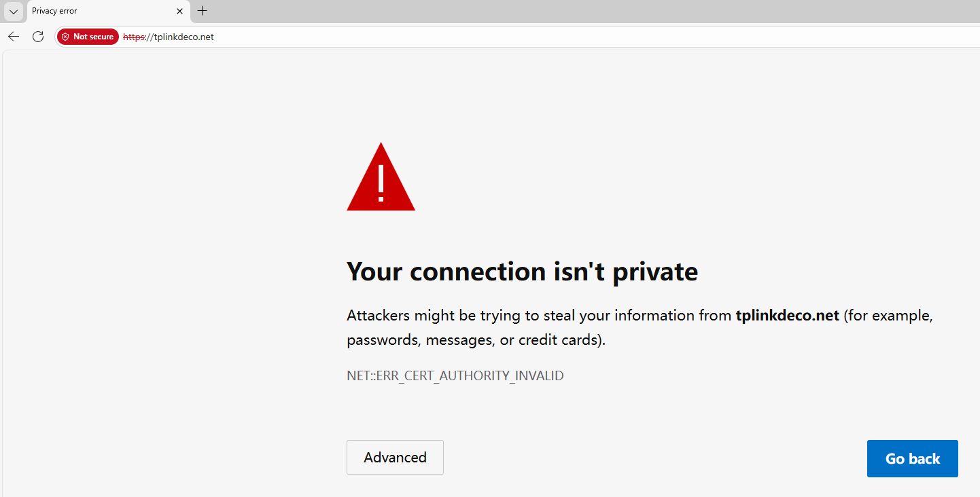Viewport: 980px width, 497px height.
Task: Open a new tab with the plus icon
Action: pos(202,11)
